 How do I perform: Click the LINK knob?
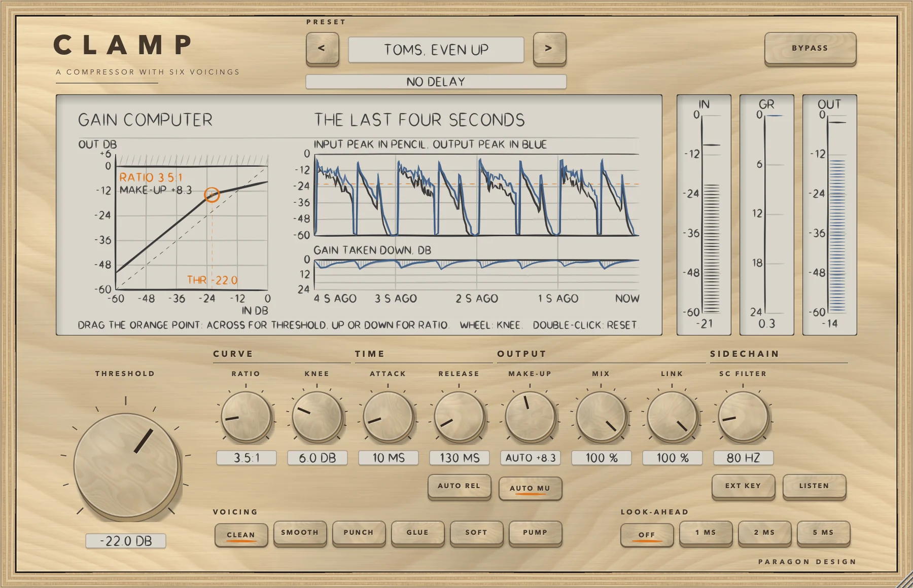coord(673,417)
